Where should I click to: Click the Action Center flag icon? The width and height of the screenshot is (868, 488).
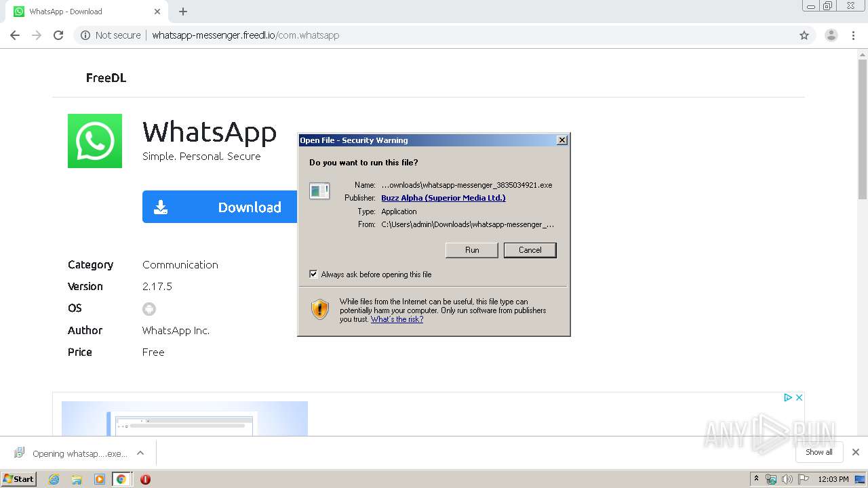tap(803, 479)
